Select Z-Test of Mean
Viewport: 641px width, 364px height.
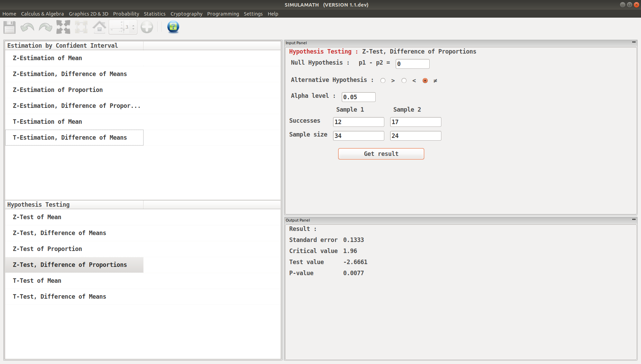tap(74, 217)
